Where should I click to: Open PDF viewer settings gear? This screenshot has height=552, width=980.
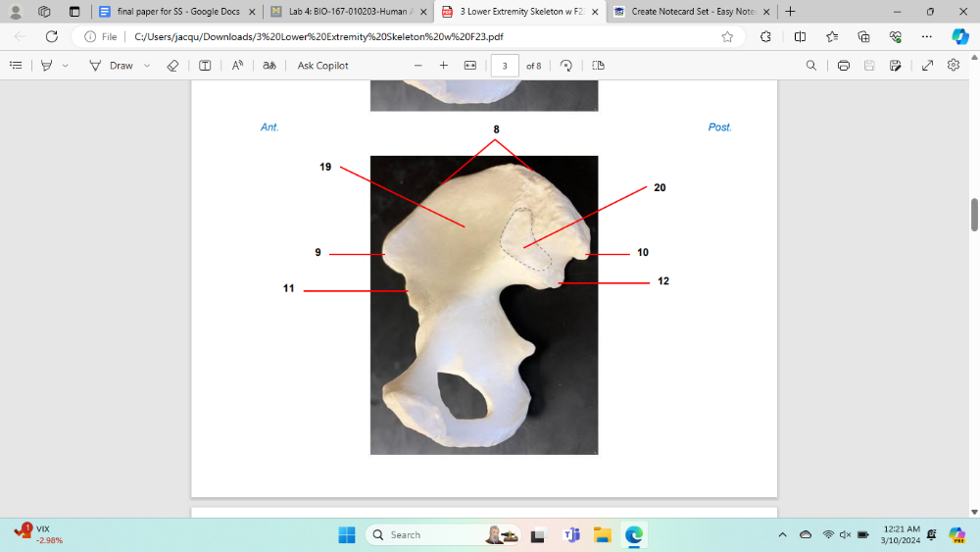tap(954, 66)
